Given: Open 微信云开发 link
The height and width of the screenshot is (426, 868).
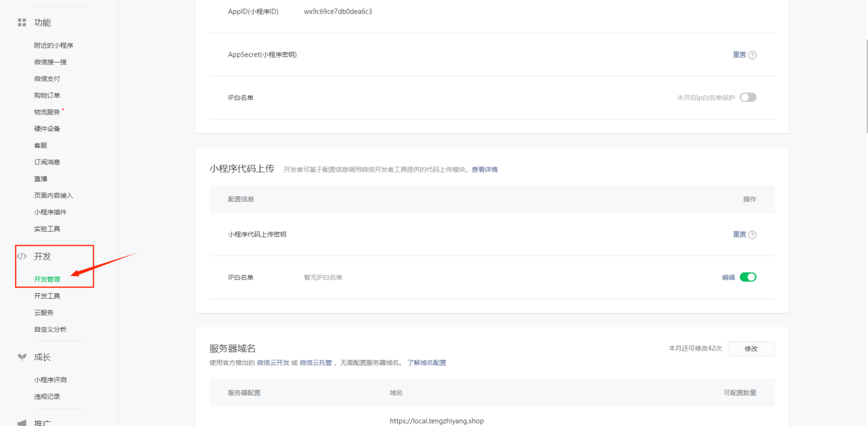Looking at the screenshot, I should [x=273, y=362].
